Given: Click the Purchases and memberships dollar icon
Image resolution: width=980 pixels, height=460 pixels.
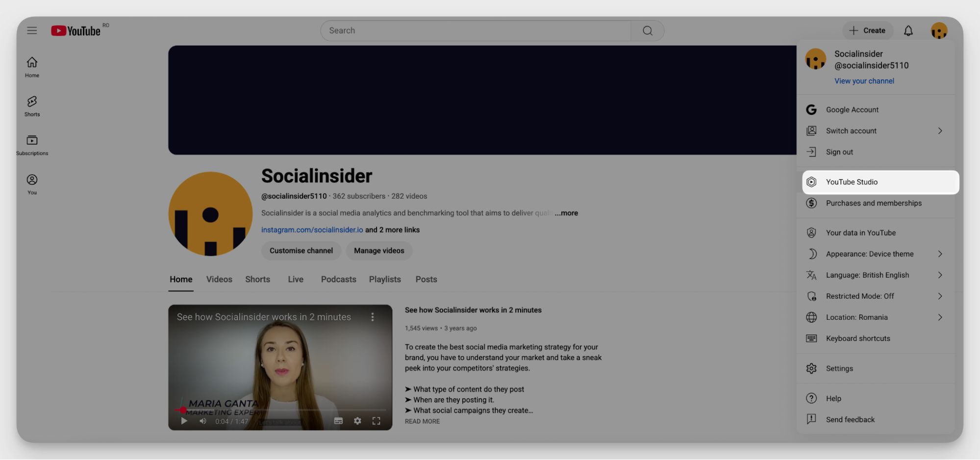Looking at the screenshot, I should pyautogui.click(x=811, y=203).
